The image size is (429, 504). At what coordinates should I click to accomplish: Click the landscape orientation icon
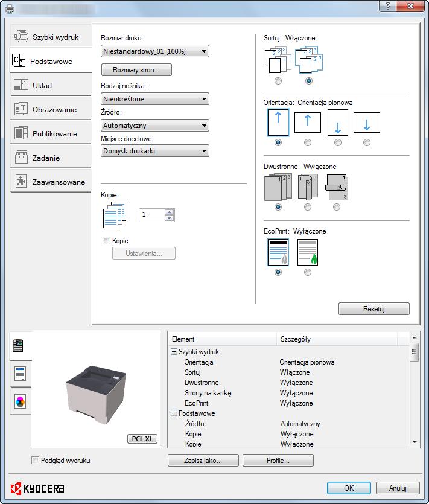[308, 123]
